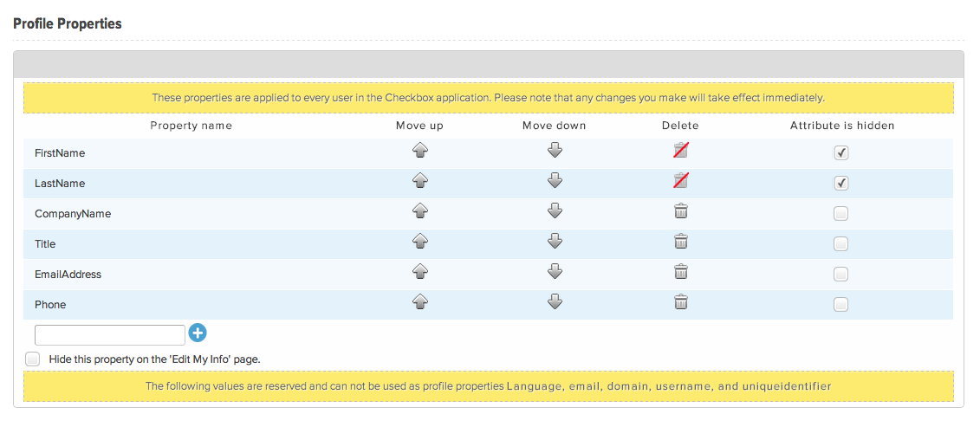Select the LastName property name text
This screenshot has height=427, width=980.
[x=60, y=184]
